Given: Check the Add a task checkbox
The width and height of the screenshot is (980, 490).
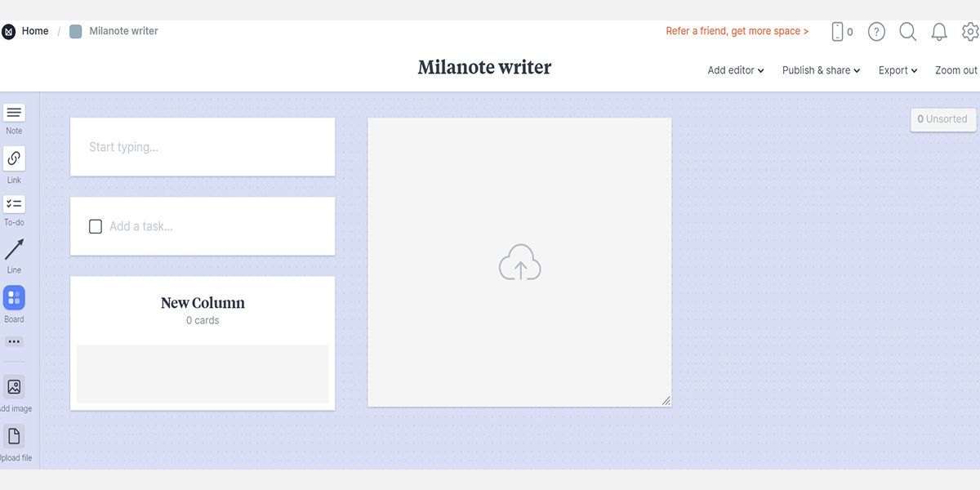Looking at the screenshot, I should [96, 226].
